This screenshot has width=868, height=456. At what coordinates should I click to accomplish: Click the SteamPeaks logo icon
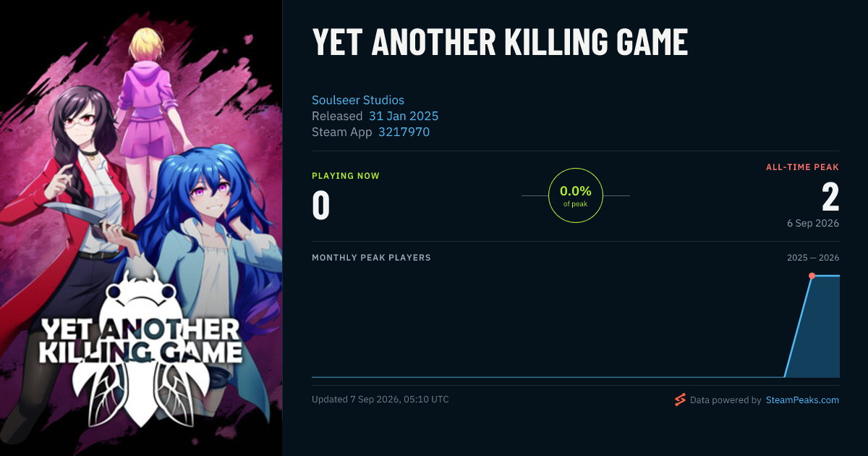[x=680, y=400]
